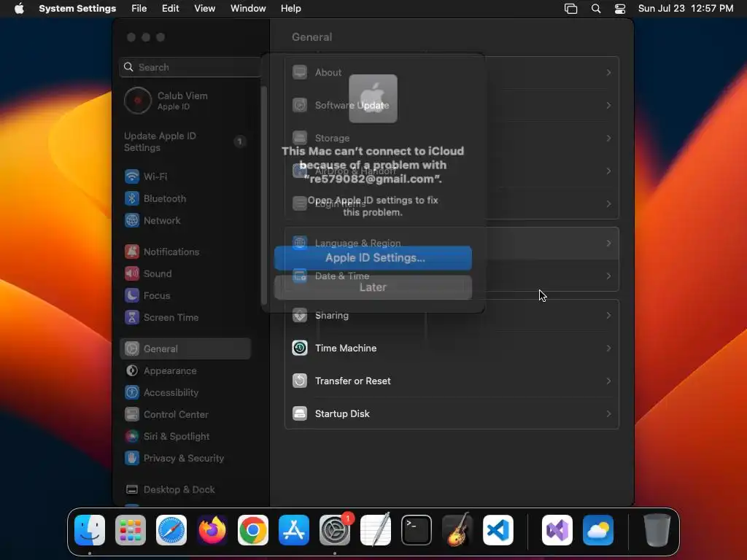
Task: Launch GarageBand from the Dock
Action: tap(457, 530)
